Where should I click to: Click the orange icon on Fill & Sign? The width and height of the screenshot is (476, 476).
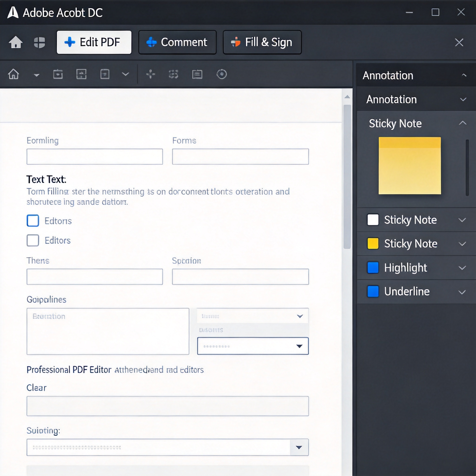235,42
